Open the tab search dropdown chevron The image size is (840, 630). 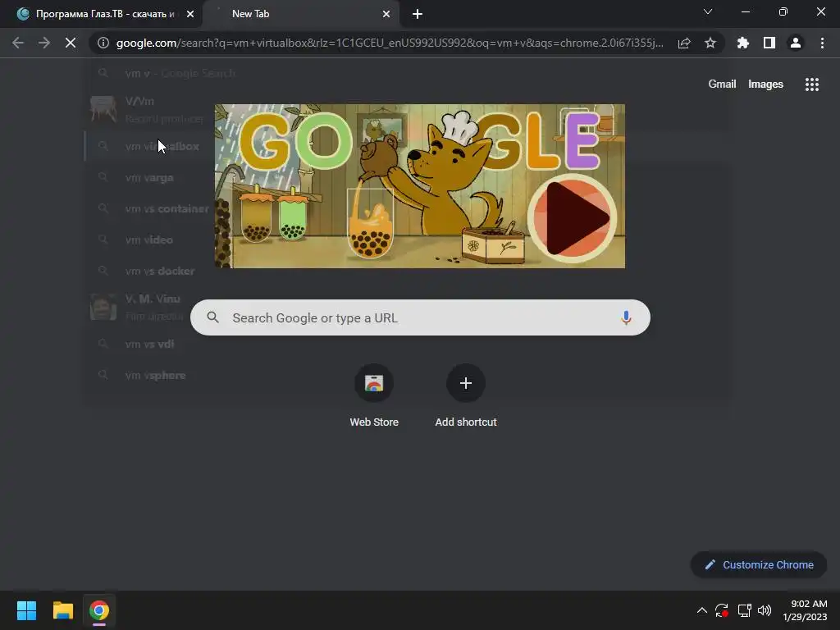[708, 11]
